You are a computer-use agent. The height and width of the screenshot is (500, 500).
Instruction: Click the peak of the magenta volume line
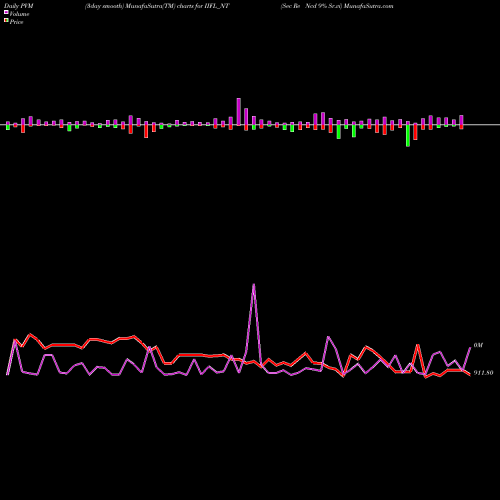(x=254, y=284)
